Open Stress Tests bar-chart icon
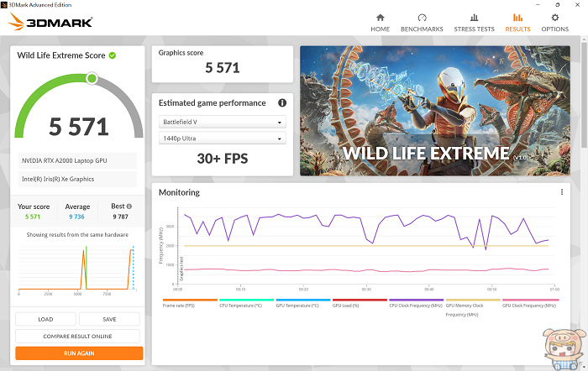The height and width of the screenshot is (371, 588). coord(474,18)
